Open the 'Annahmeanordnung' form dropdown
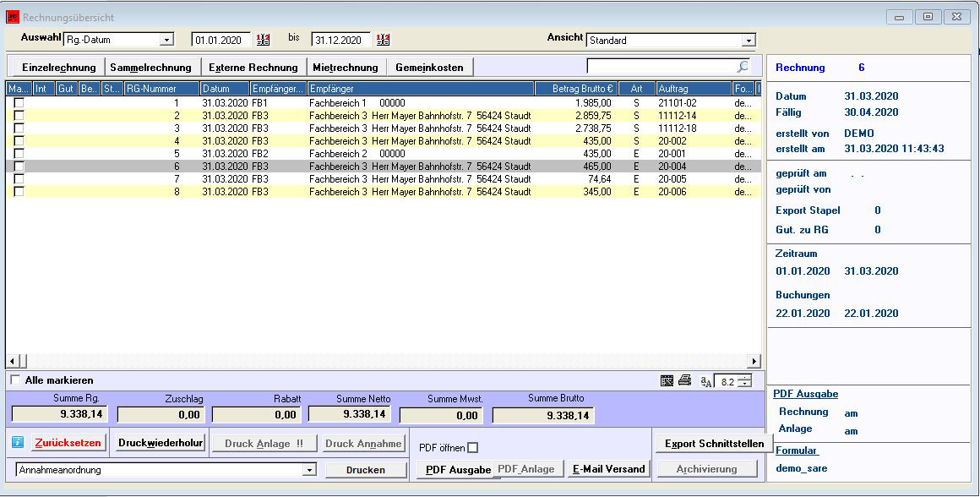This screenshot has width=980, height=497. point(309,470)
